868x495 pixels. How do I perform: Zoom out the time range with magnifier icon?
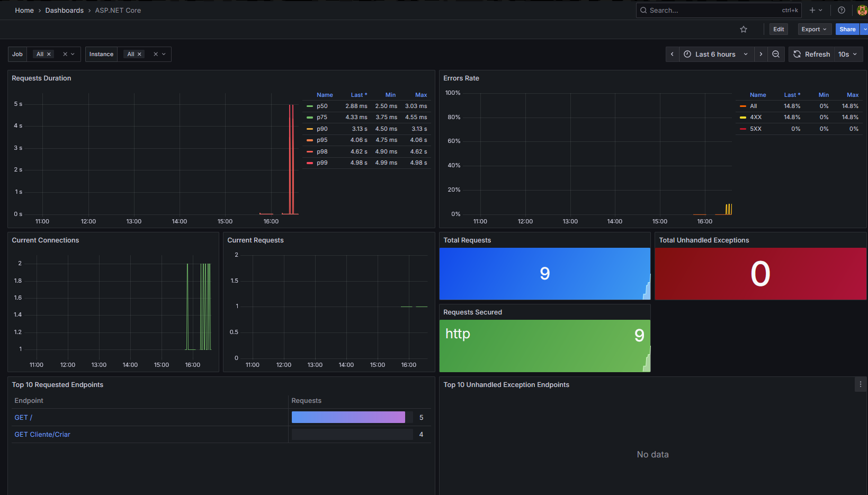(x=776, y=54)
